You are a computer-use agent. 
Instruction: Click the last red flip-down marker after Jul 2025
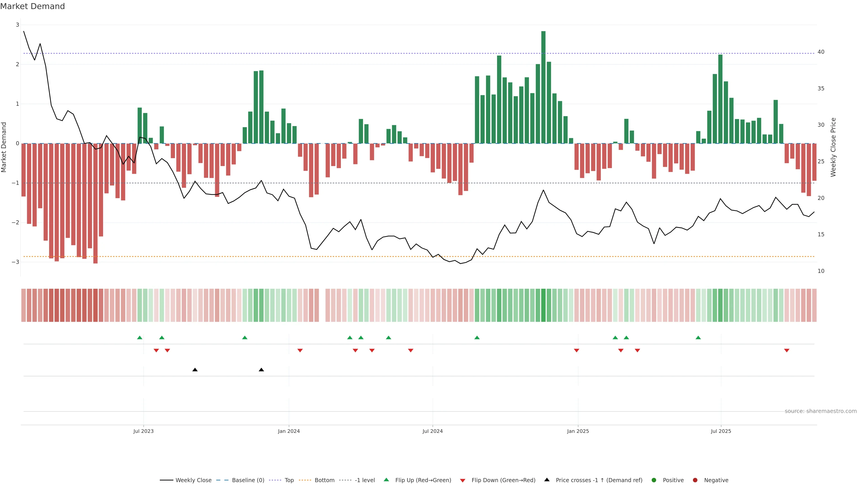[x=786, y=351]
